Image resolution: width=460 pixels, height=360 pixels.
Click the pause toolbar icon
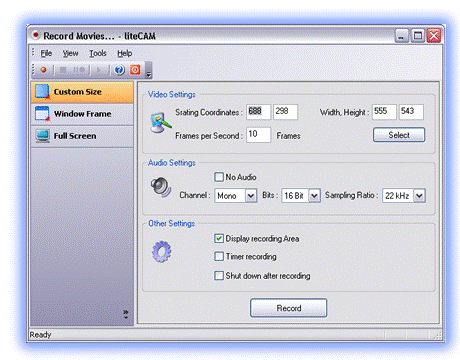point(79,70)
